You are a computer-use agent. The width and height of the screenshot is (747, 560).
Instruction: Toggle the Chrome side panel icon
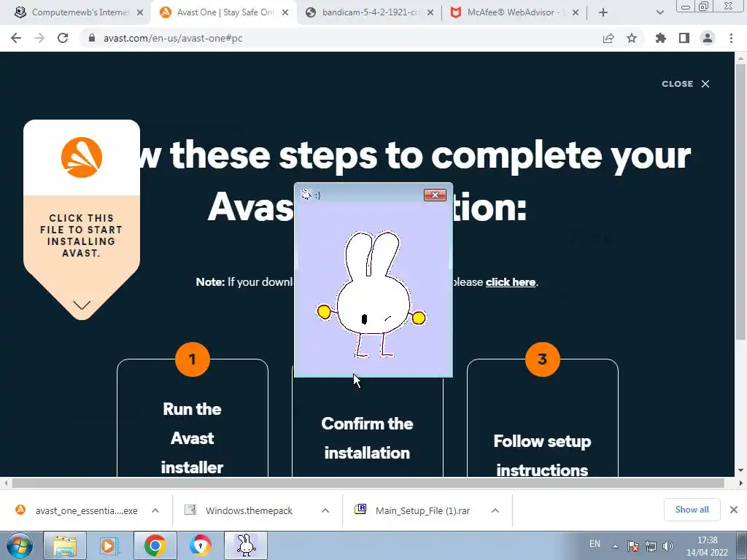pyautogui.click(x=684, y=38)
